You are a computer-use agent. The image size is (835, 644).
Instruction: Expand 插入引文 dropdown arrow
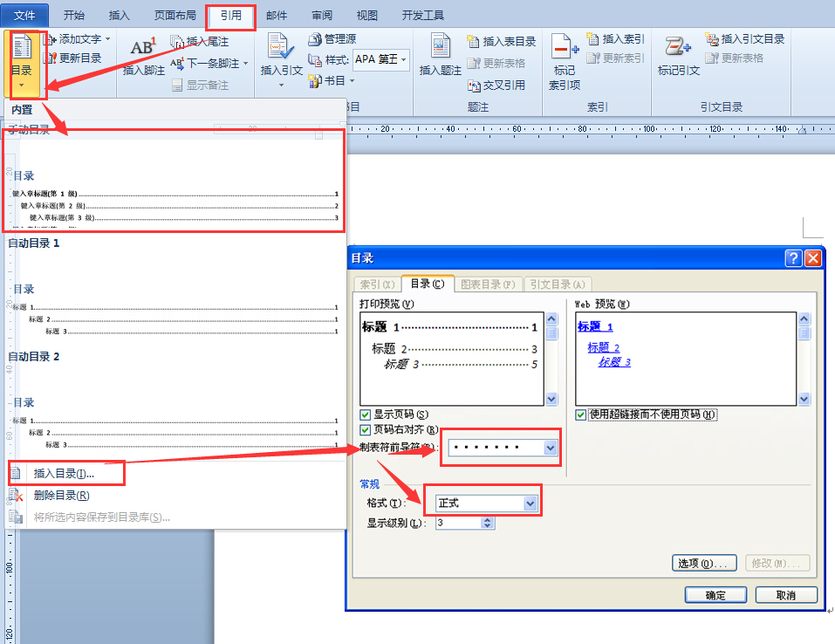pyautogui.click(x=281, y=85)
